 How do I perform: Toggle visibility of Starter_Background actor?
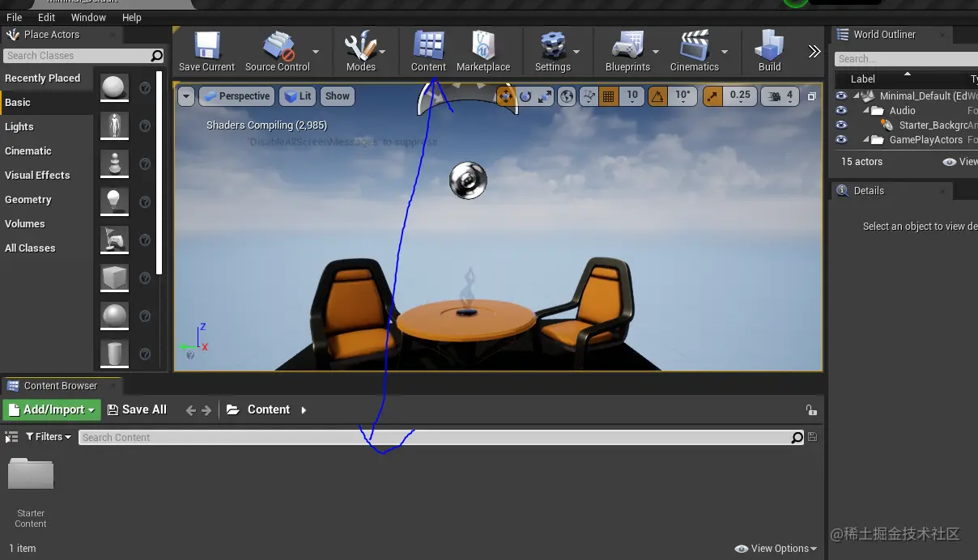[841, 125]
